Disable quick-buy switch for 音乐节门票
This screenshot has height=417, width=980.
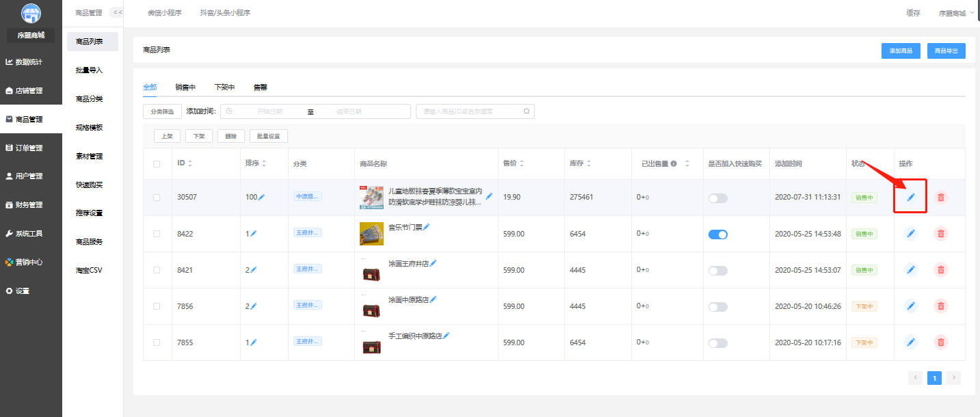coord(718,234)
